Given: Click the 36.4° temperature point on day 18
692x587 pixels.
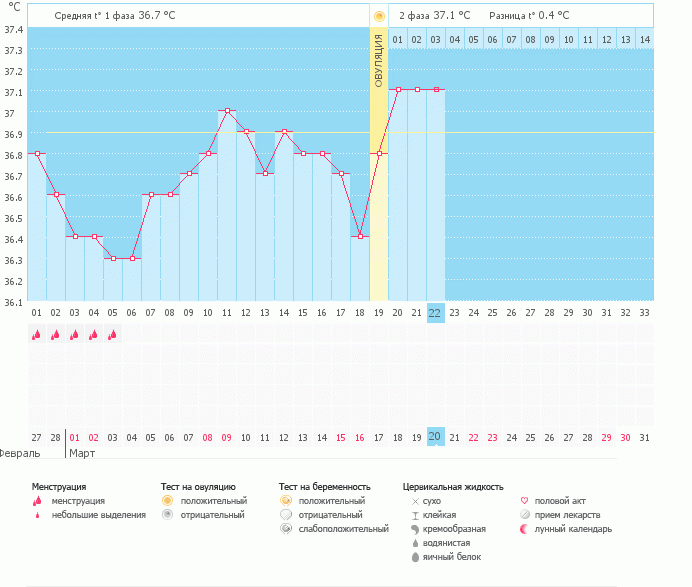Looking at the screenshot, I should pyautogui.click(x=360, y=236).
